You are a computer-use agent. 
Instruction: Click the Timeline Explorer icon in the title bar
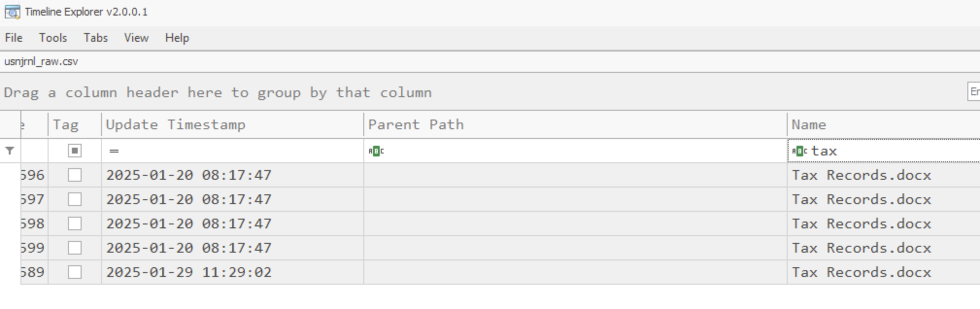[x=13, y=10]
